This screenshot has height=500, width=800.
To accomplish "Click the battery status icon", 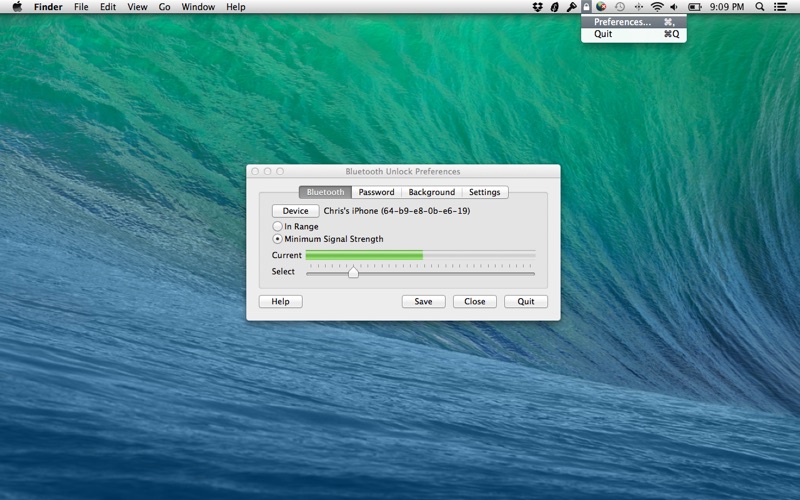I will [x=694, y=7].
